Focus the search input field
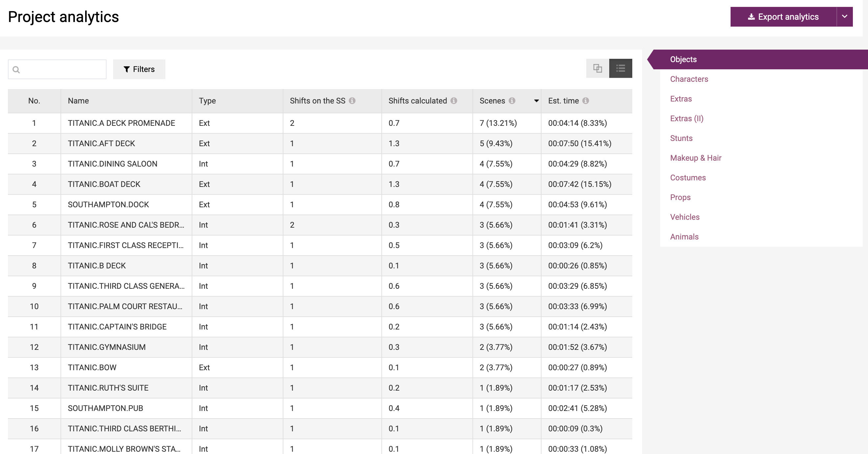Image resolution: width=868 pixels, height=454 pixels. point(57,69)
